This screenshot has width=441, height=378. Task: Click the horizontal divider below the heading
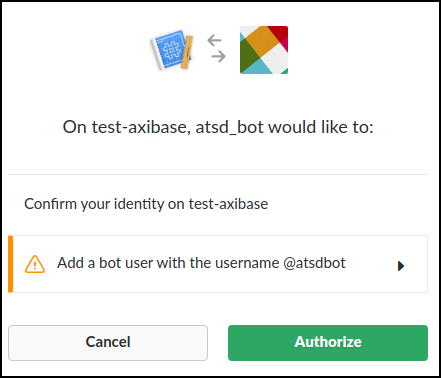click(218, 174)
